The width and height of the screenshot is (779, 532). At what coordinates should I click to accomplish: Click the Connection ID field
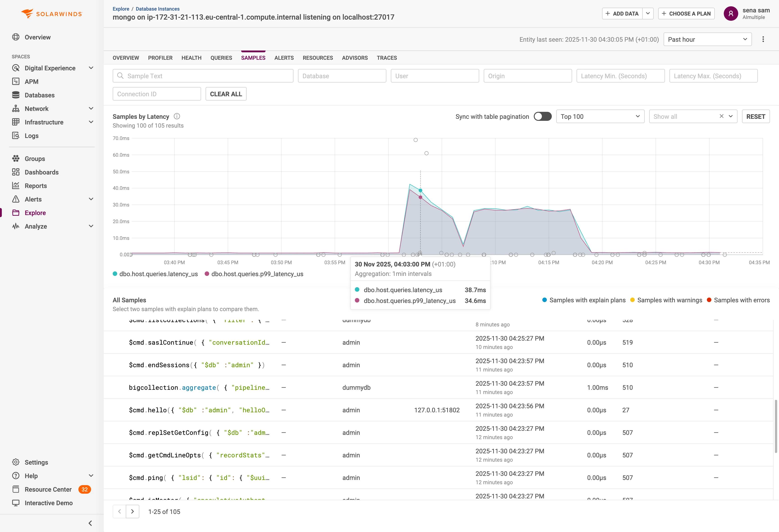click(x=156, y=94)
